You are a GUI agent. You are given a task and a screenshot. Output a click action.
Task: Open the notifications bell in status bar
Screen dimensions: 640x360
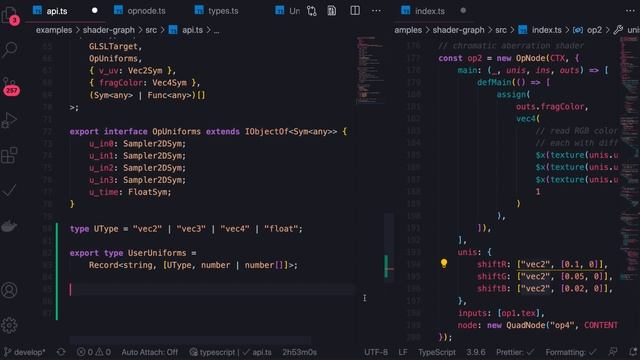click(x=632, y=352)
